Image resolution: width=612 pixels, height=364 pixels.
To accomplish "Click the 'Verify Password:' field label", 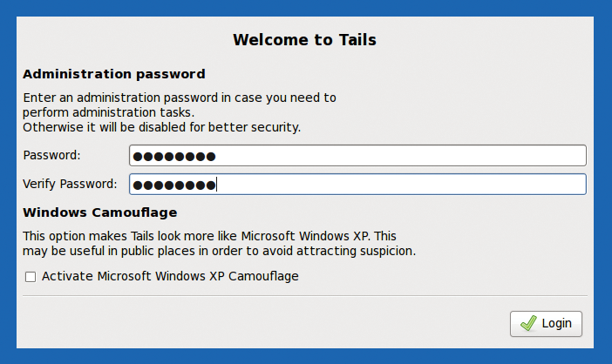I will pyautogui.click(x=70, y=184).
